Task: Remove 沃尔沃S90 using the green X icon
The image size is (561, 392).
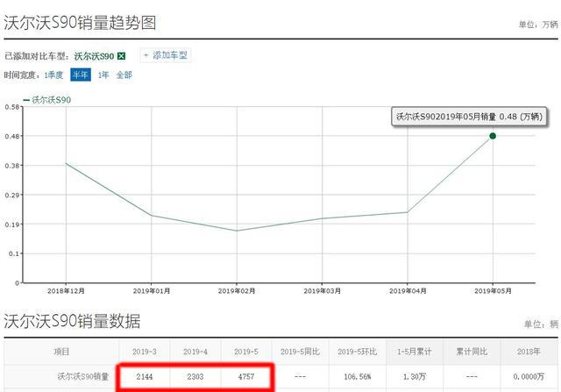Action: pyautogui.click(x=122, y=56)
